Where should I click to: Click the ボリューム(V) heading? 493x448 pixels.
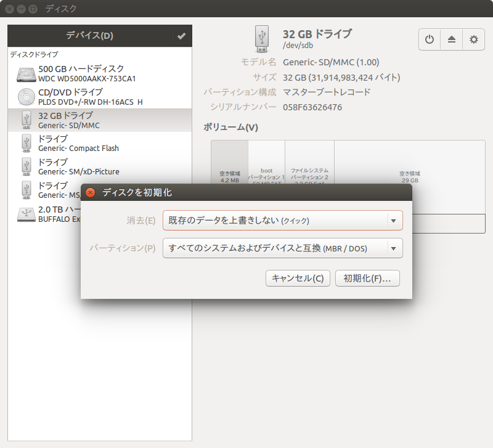(230, 128)
